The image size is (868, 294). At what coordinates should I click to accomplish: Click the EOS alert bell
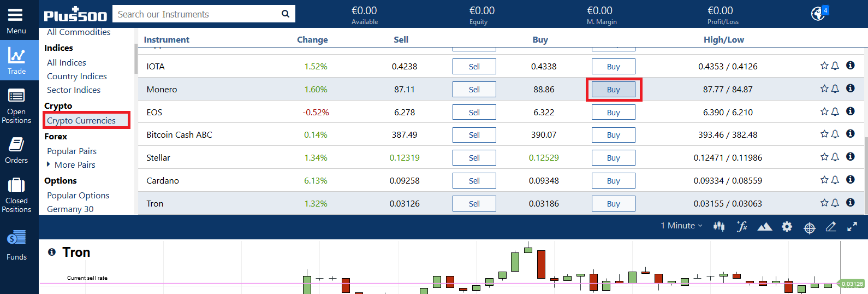(835, 111)
